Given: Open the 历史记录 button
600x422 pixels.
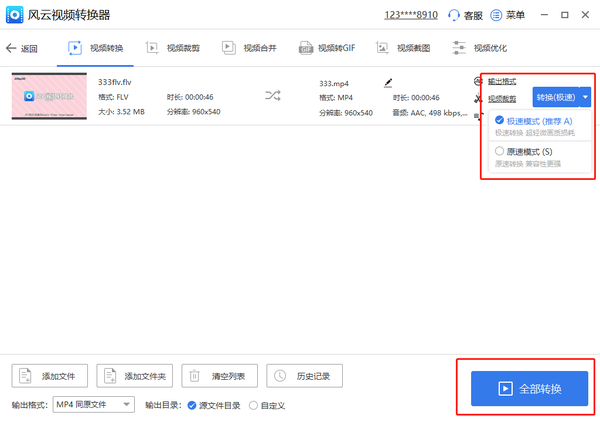Looking at the screenshot, I should 305,376.
